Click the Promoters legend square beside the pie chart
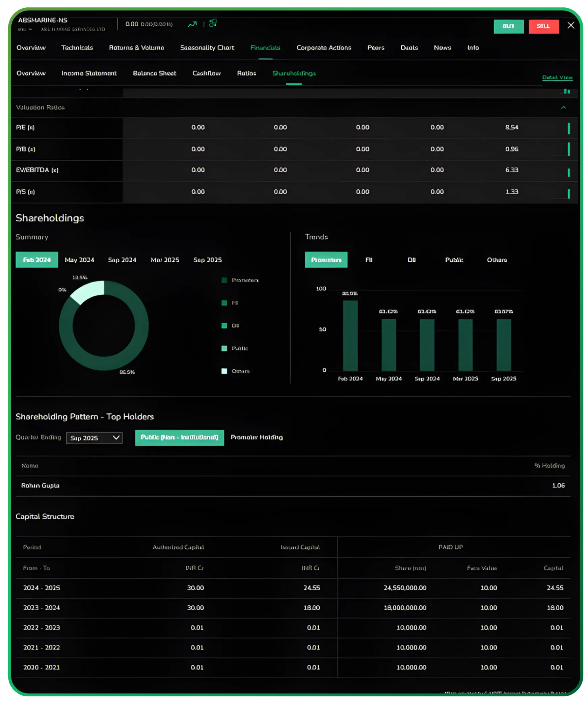The height and width of the screenshot is (708, 588). (224, 280)
